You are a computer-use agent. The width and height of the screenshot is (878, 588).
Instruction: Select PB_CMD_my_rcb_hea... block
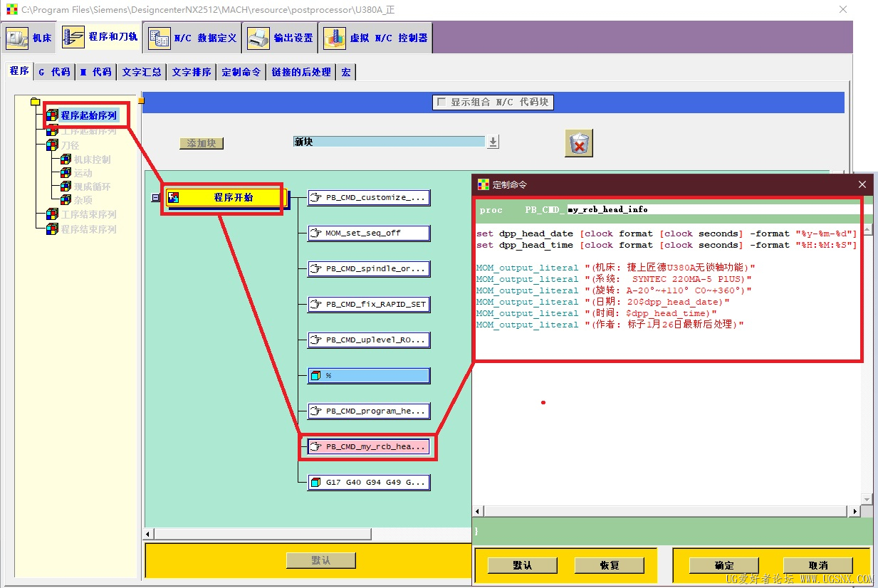(369, 446)
